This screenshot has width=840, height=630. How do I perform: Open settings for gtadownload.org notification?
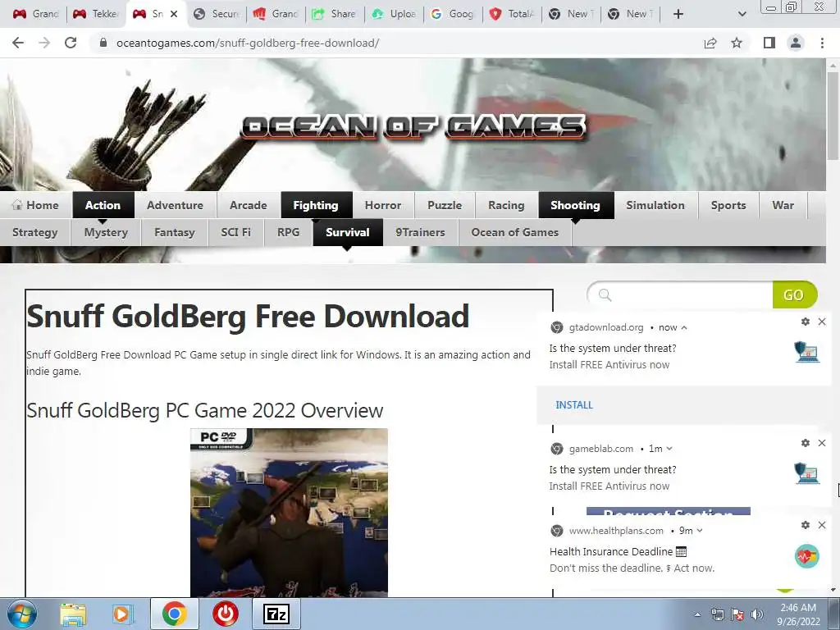click(x=806, y=322)
